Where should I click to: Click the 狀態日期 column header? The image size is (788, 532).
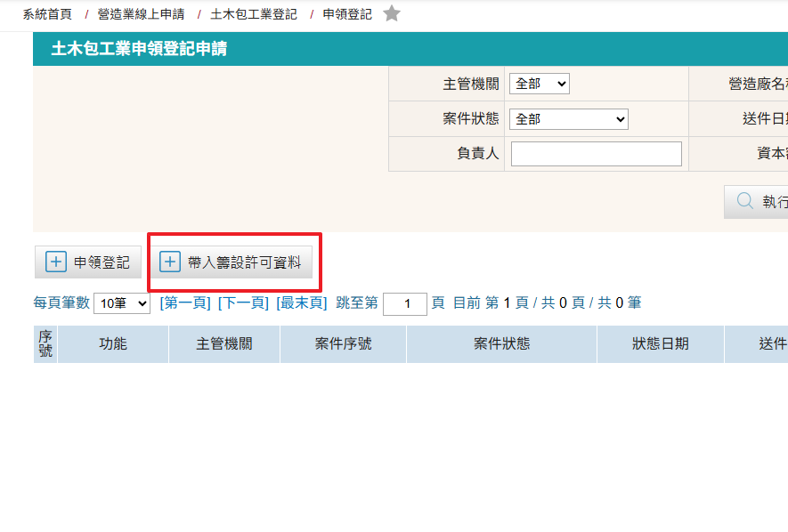tap(660, 344)
